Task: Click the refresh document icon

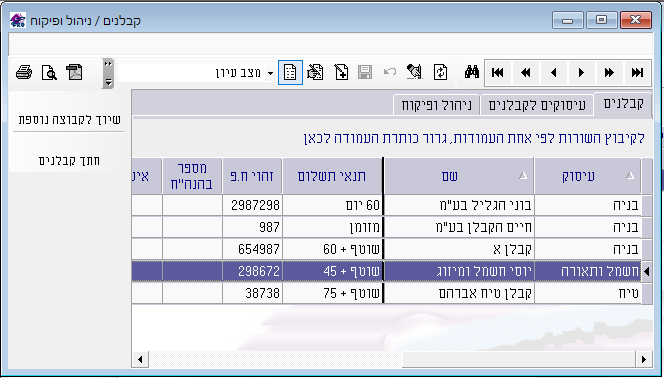Action: click(x=440, y=72)
